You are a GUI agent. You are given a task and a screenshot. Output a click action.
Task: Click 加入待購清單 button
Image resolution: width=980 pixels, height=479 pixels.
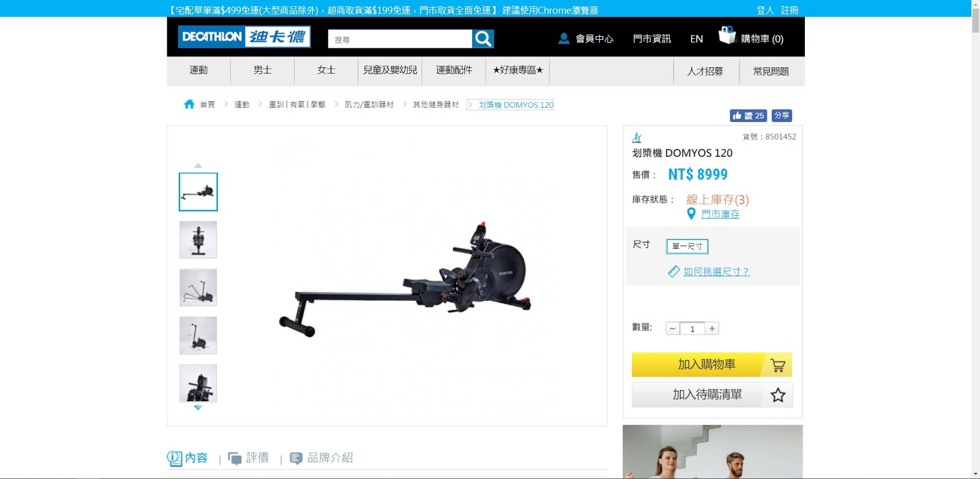712,395
